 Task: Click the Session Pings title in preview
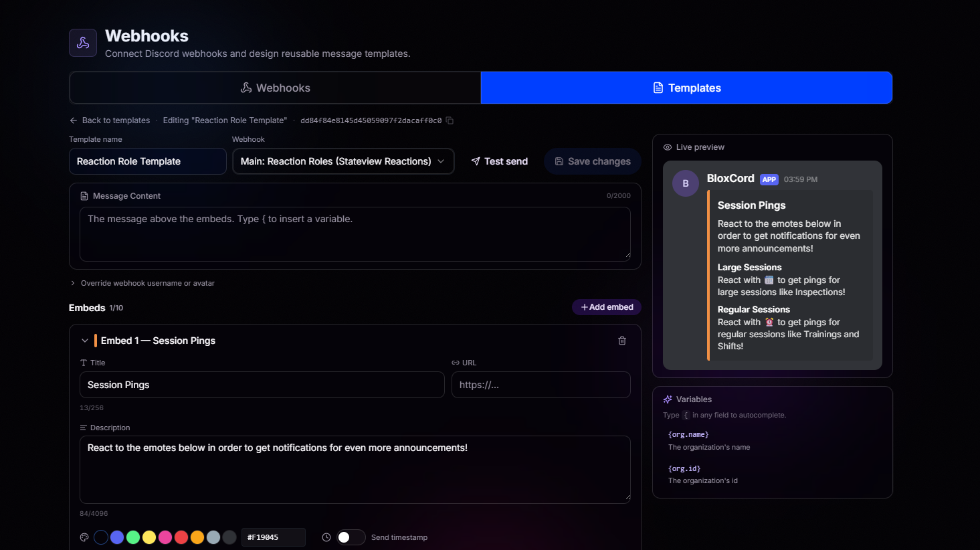(752, 205)
